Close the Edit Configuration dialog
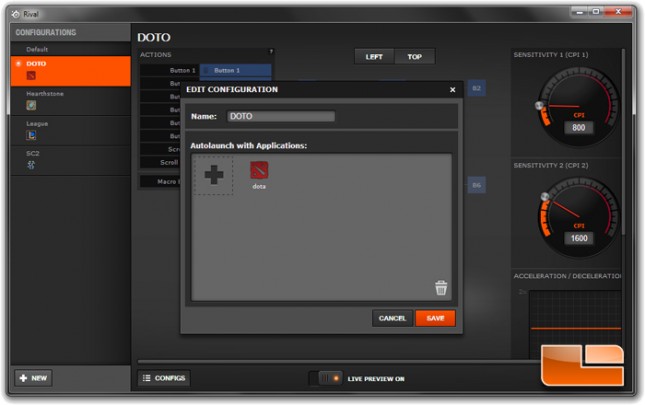 coord(452,90)
